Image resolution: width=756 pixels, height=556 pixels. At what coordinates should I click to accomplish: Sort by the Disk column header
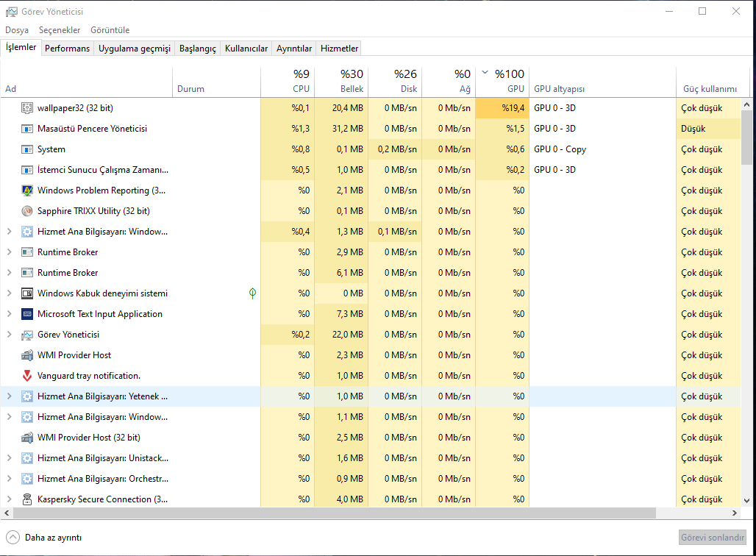pos(395,82)
